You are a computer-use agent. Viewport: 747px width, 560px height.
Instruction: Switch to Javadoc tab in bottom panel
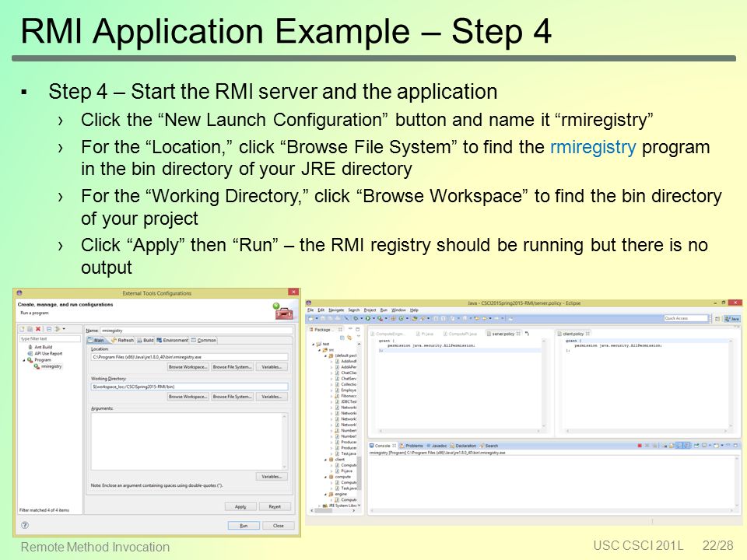coord(437,446)
